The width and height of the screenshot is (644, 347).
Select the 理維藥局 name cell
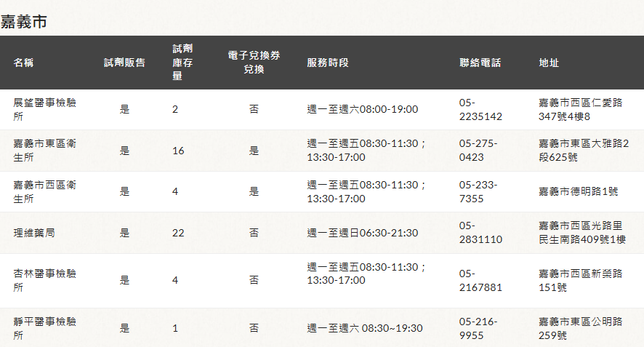[35, 233]
